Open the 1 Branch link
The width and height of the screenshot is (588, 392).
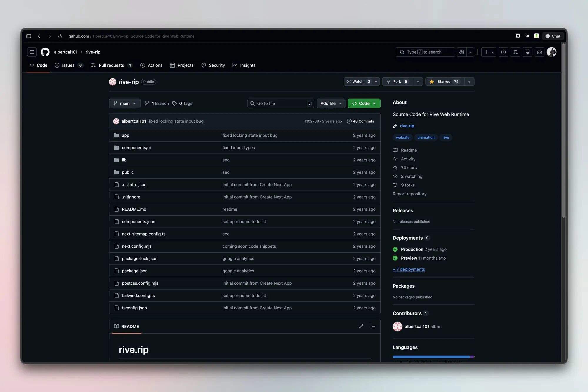(157, 104)
